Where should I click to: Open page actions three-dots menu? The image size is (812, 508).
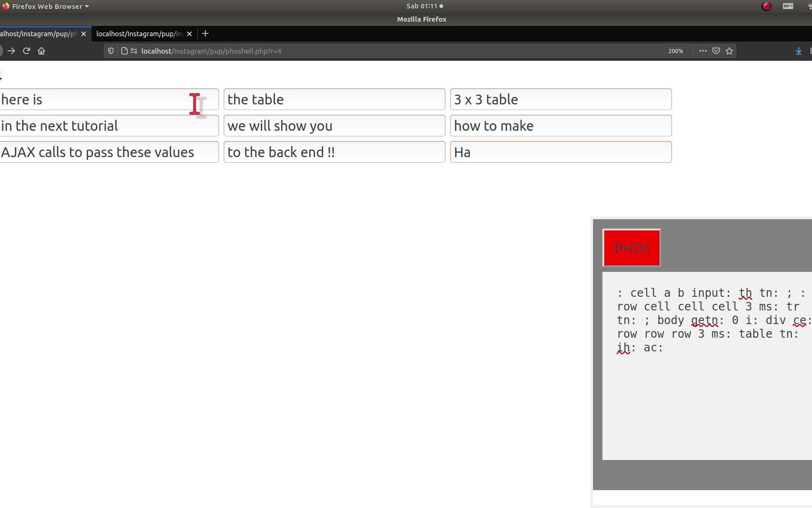[x=703, y=51]
